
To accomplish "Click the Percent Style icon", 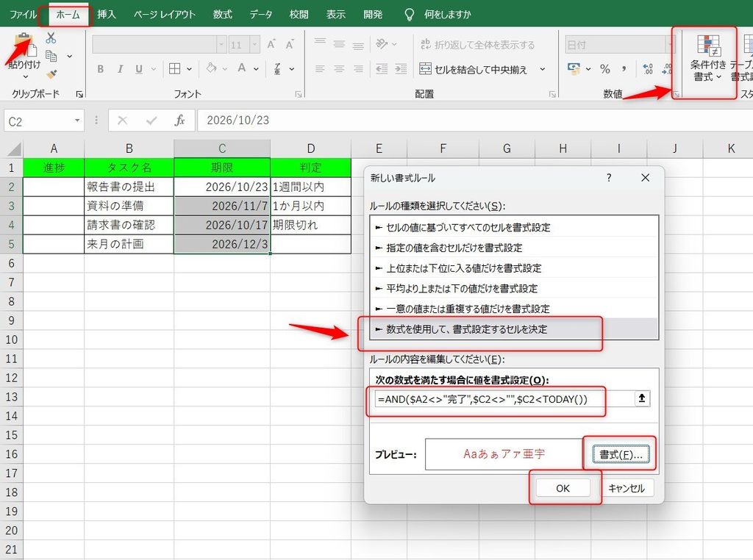I will [605, 69].
